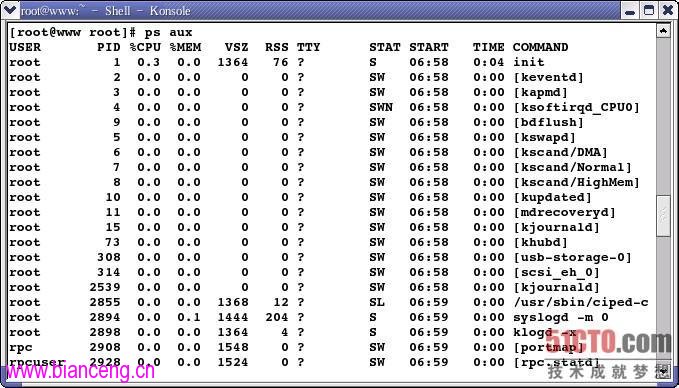Click the TIME value 0:04
Image resolution: width=679 pixels, height=388 pixels.
pos(488,62)
